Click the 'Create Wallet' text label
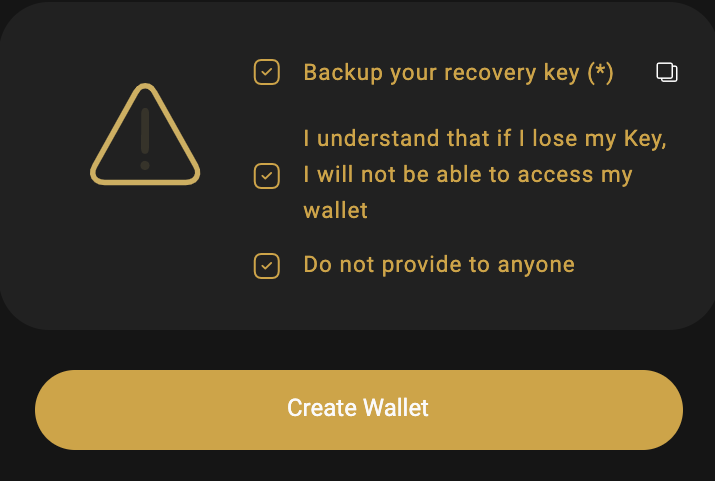Viewport: 715px width, 481px height. 358,408
